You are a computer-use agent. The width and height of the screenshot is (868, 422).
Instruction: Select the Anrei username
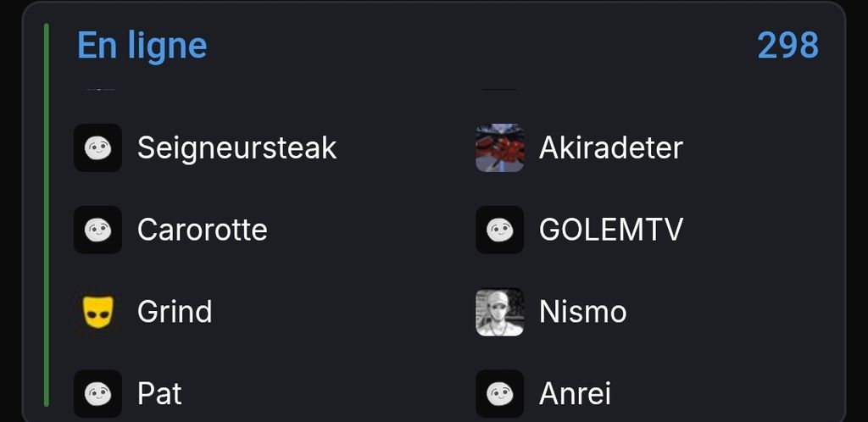pyautogui.click(x=575, y=393)
